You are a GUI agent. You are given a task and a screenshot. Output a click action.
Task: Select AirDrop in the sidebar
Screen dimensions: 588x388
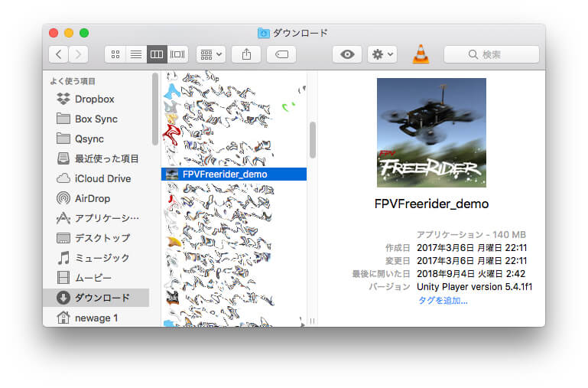pos(92,198)
